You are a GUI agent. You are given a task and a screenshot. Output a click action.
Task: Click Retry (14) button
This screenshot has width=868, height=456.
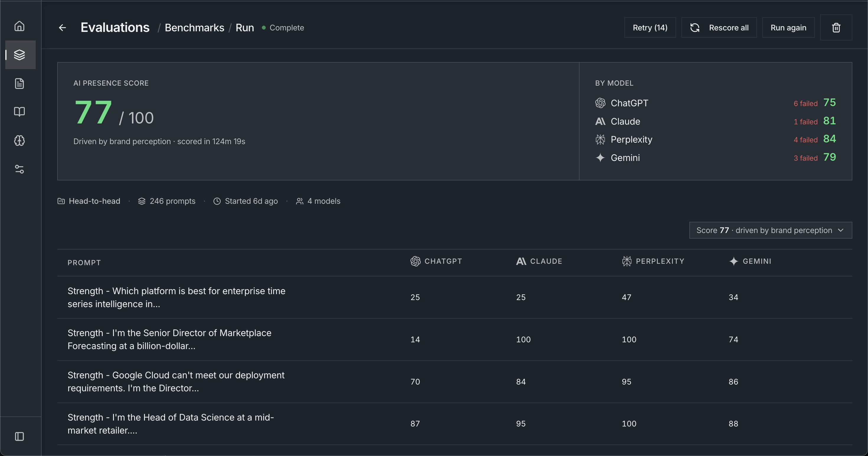pyautogui.click(x=650, y=28)
